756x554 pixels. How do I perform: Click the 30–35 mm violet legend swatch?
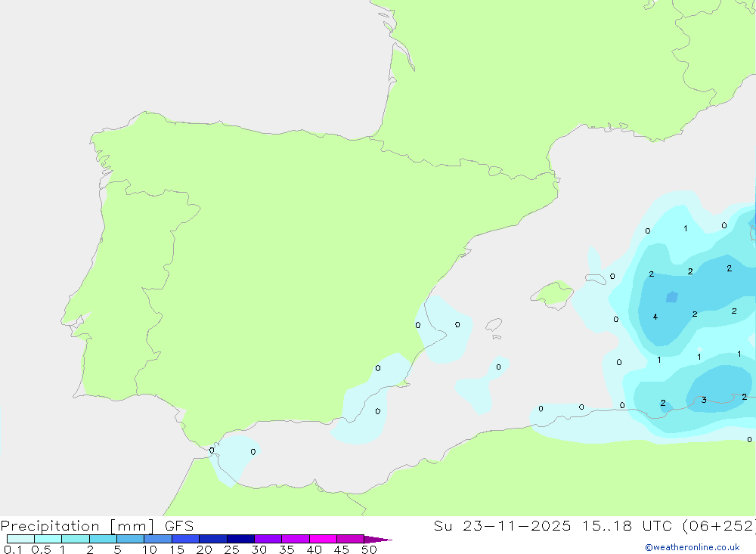[x=268, y=539]
